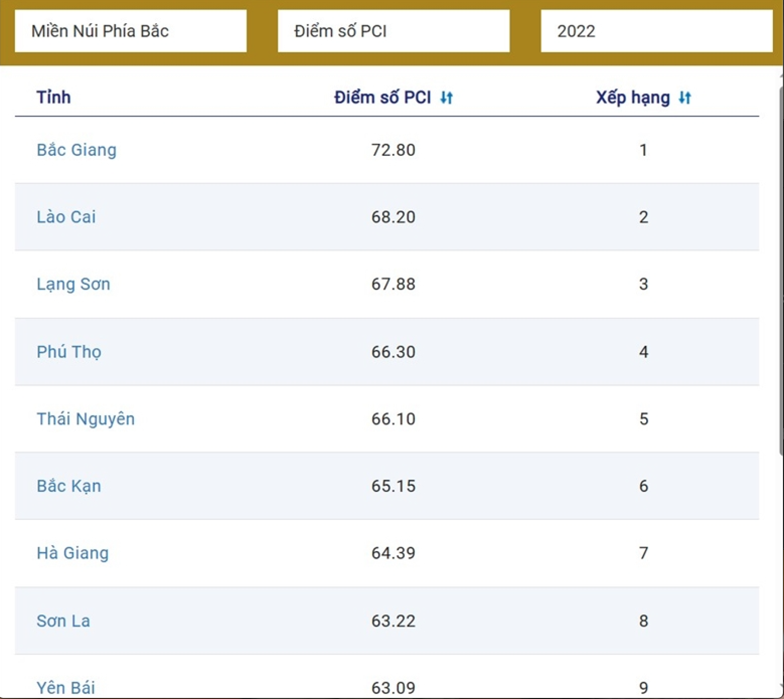Viewport: 784px width, 699px height.
Task: Click the 72.80 score for Bắc Giang
Action: click(x=393, y=150)
